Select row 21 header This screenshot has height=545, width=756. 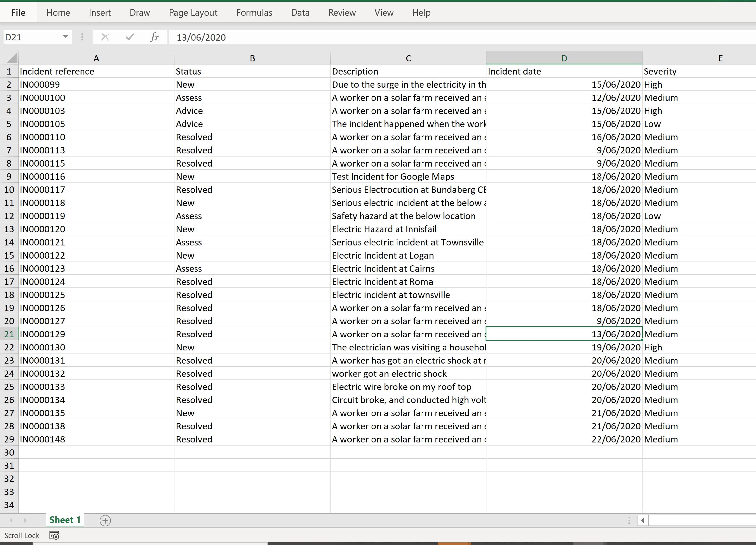pos(9,334)
